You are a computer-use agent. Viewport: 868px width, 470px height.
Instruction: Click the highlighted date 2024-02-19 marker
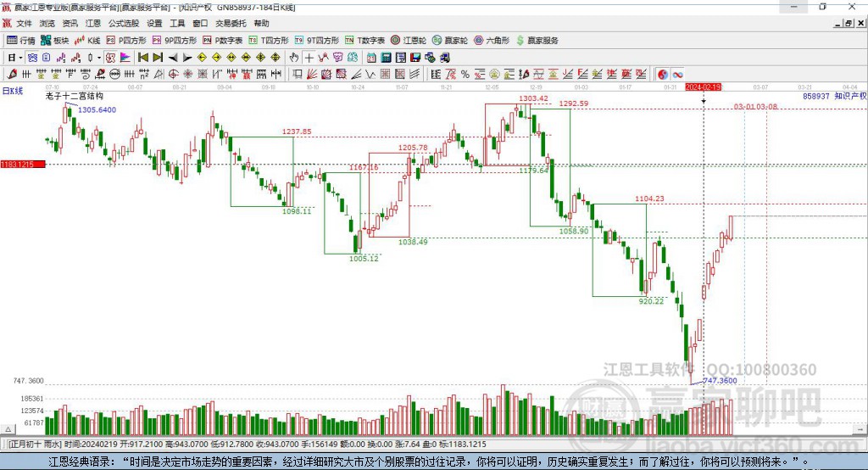[704, 87]
